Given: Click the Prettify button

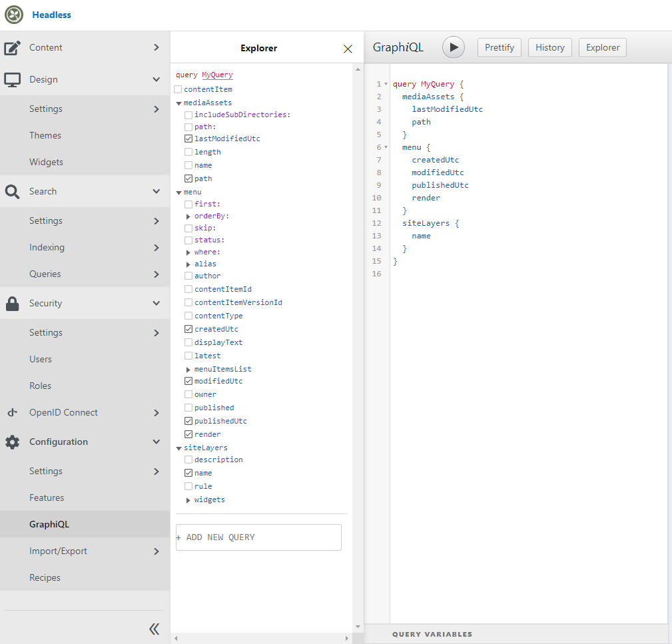Looking at the screenshot, I should click(500, 47).
